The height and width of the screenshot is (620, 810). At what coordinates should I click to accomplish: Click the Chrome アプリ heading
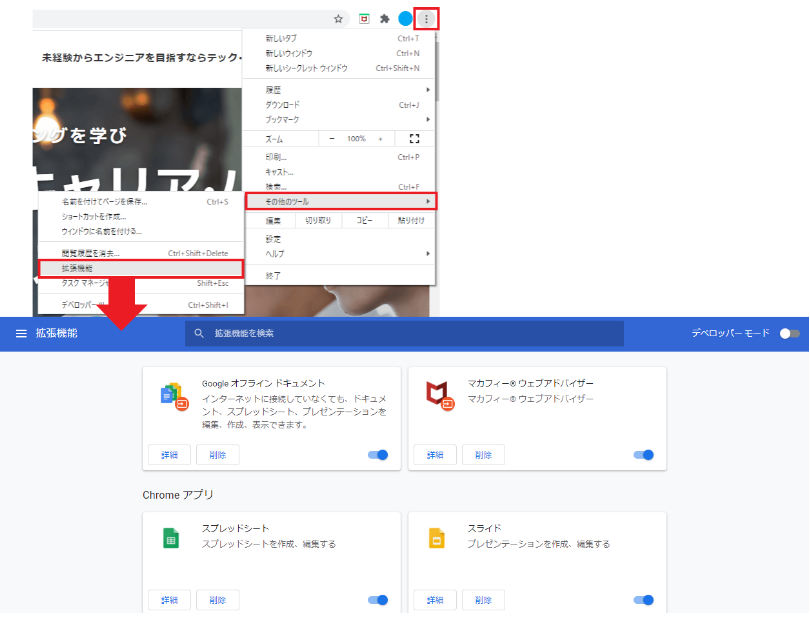pos(178,495)
